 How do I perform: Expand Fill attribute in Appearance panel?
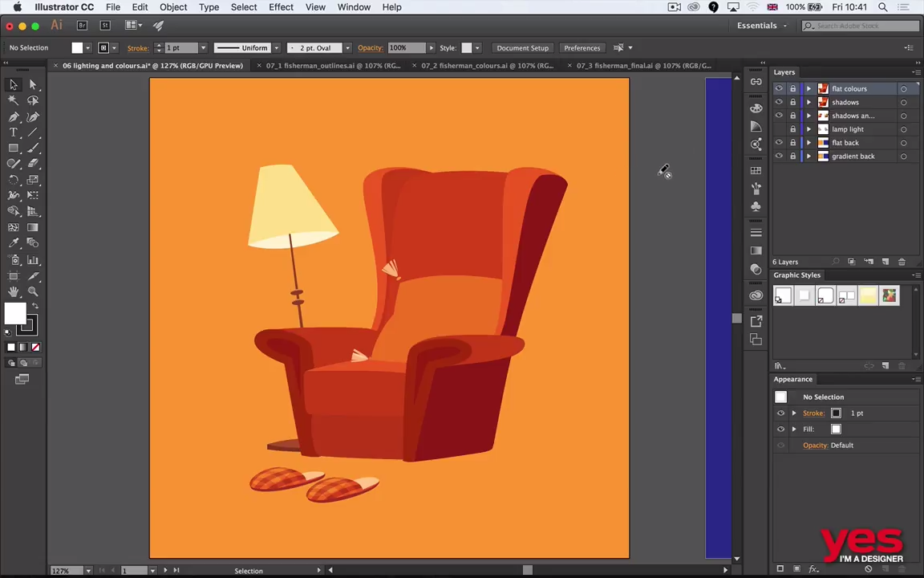pos(794,429)
